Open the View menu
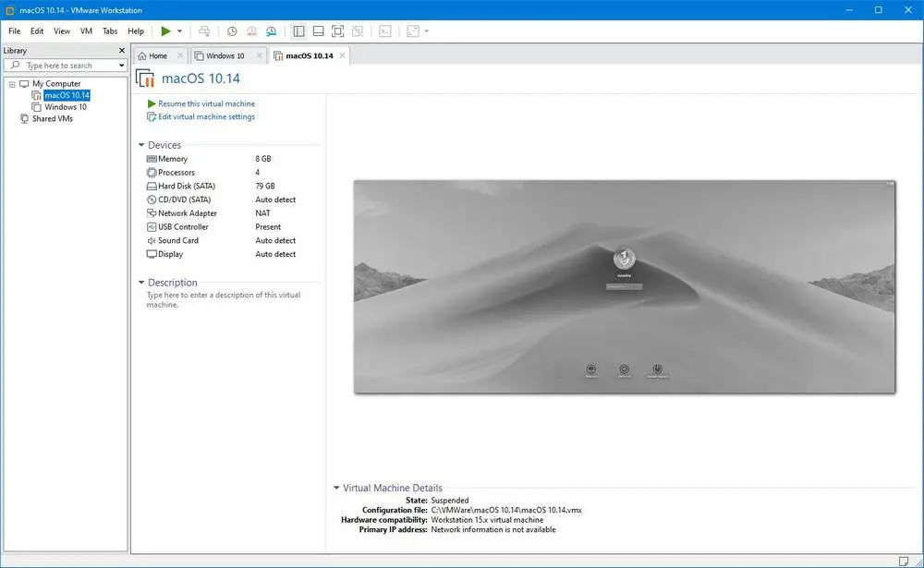This screenshot has width=924, height=568. tap(62, 31)
